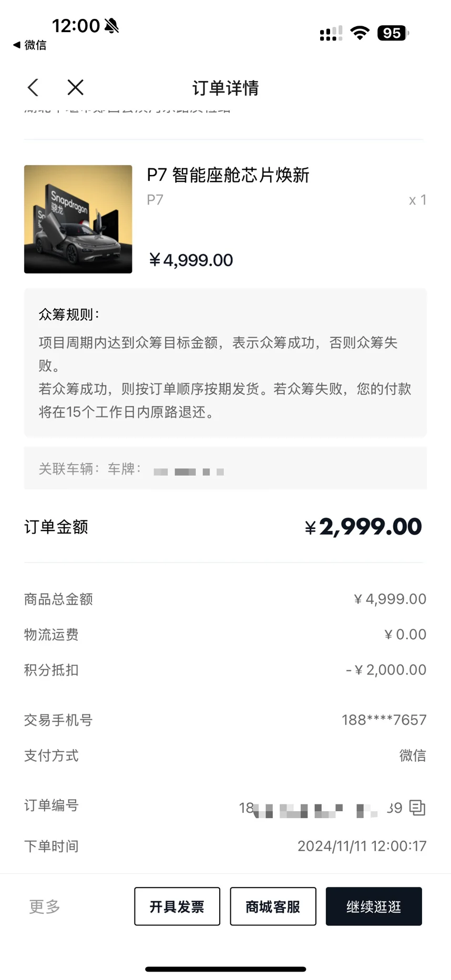This screenshot has width=451, height=980.
Task: Tap the home indicator bar
Action: 225,969
